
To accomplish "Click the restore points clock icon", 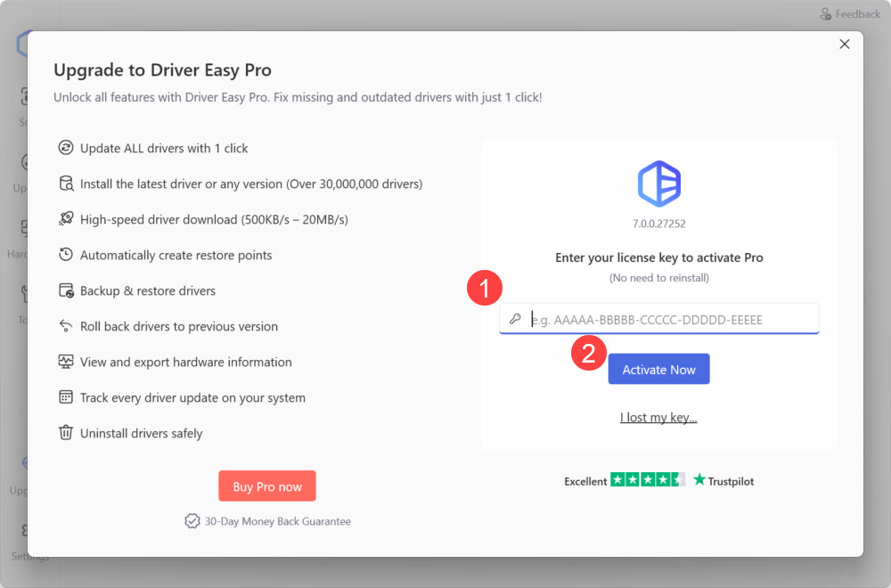I will (66, 255).
